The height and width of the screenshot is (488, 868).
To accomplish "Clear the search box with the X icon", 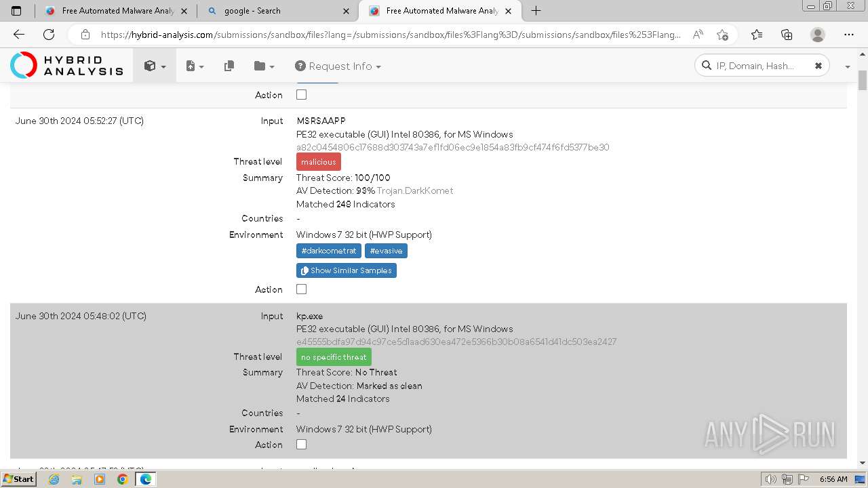I will click(818, 66).
